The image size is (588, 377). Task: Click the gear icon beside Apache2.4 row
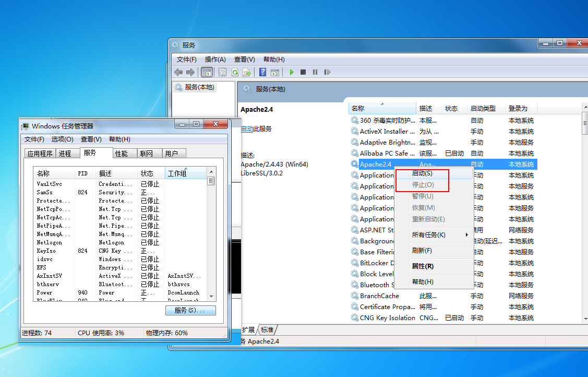pos(354,164)
